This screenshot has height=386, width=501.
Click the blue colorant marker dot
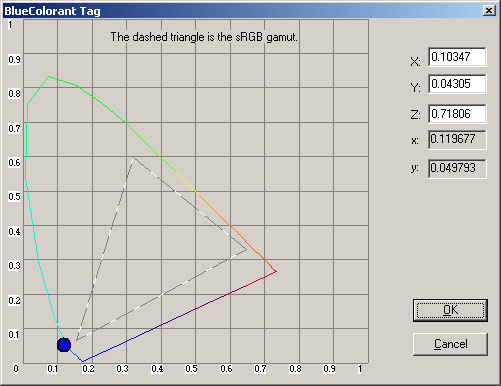click(x=64, y=345)
